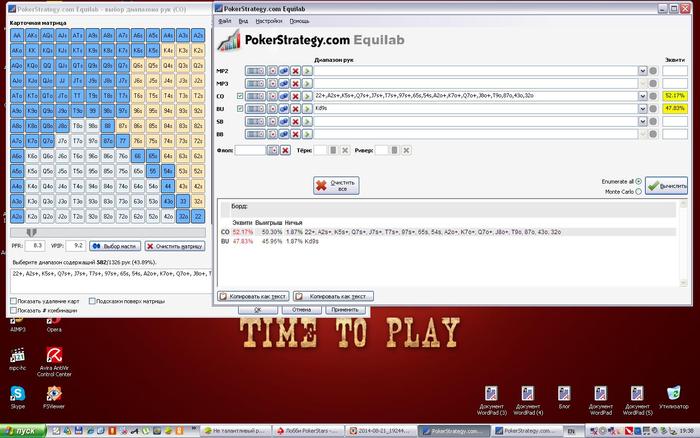Click the Вычислить calculate button
The height and width of the screenshot is (438, 700).
point(666,186)
